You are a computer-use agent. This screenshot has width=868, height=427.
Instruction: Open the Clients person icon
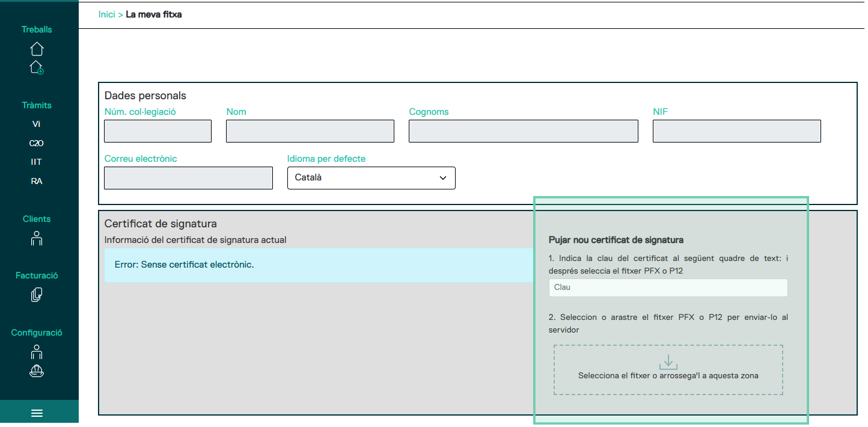(x=37, y=238)
